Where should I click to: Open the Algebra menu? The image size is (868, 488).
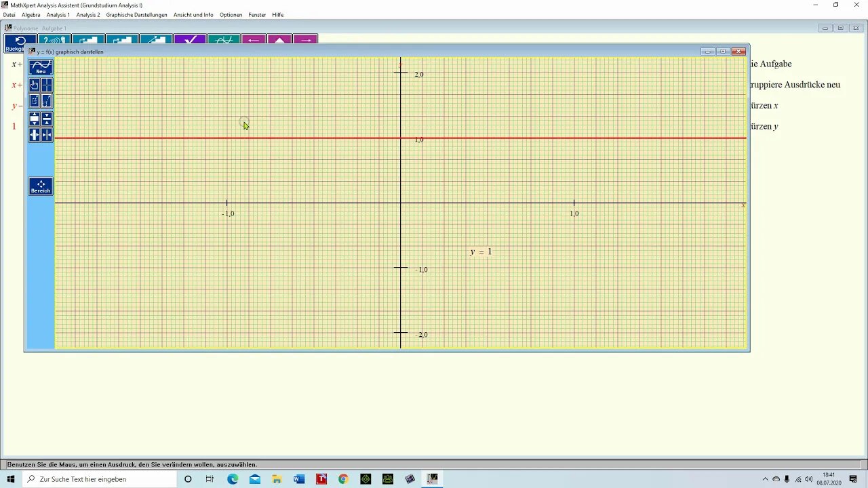(x=31, y=15)
